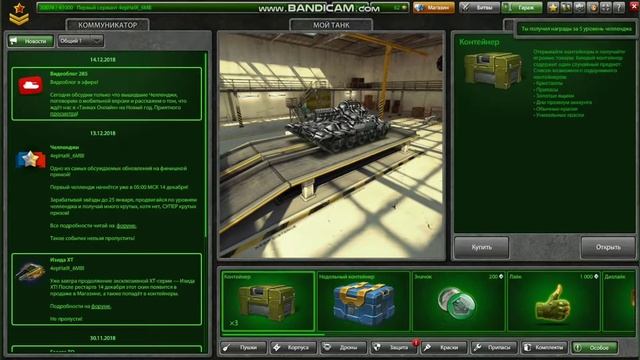The image size is (640, 360).
Task: Open the Особое special category
Action: (595, 348)
